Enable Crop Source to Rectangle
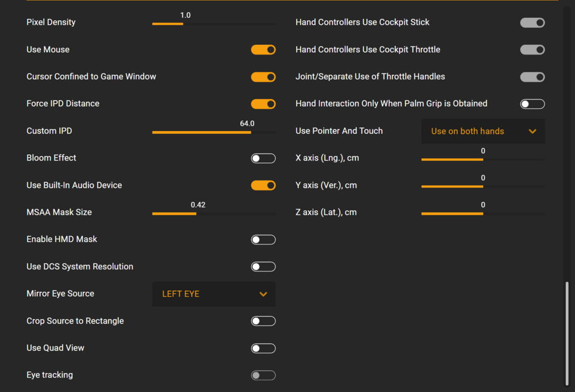The width and height of the screenshot is (575, 392). point(263,321)
